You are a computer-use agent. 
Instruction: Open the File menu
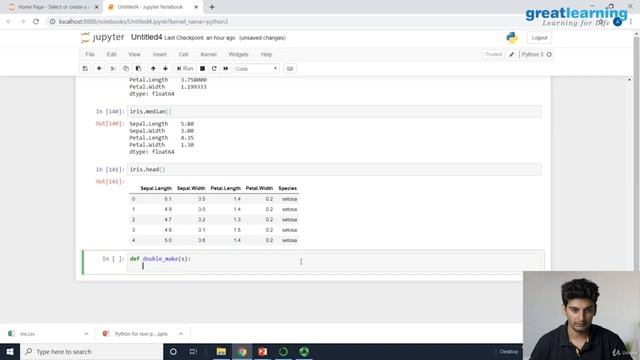[90, 54]
